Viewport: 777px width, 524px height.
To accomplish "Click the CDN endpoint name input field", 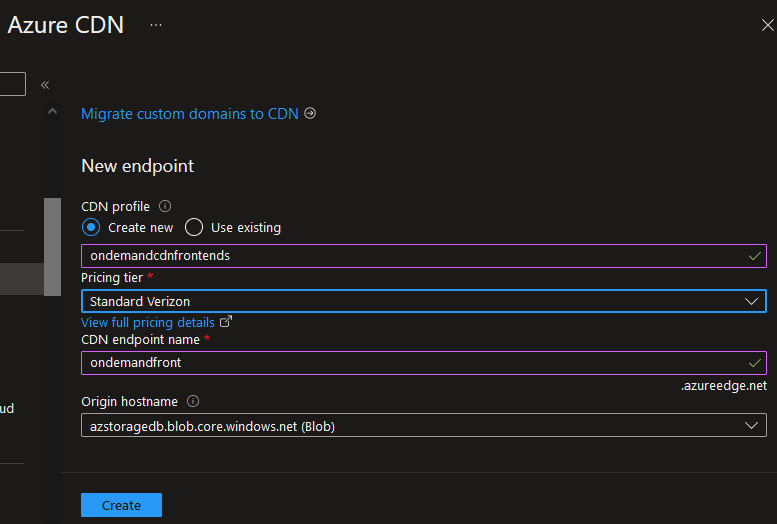I will tap(424, 363).
